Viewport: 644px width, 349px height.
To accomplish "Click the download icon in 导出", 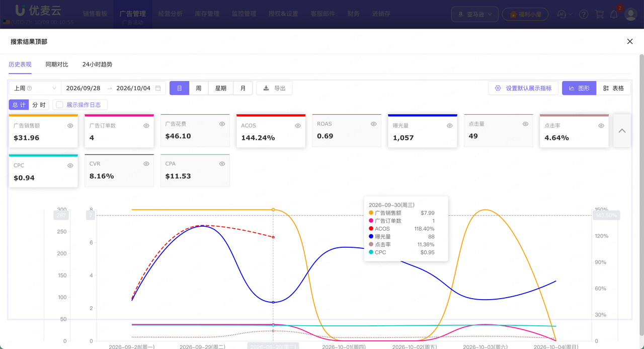I will click(266, 88).
